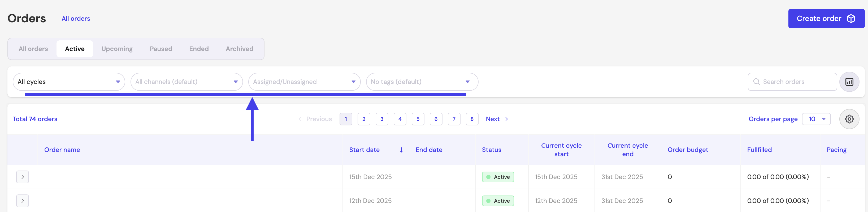
Task: Open the chart report icon button
Action: (849, 82)
